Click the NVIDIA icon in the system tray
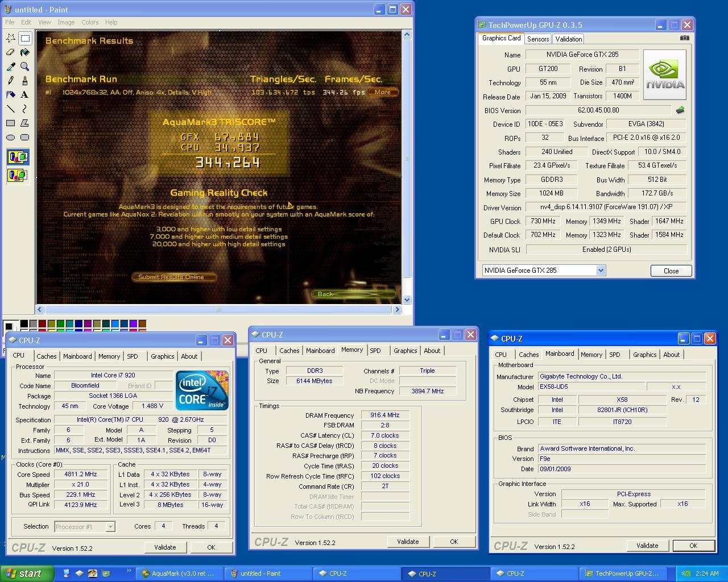Image resolution: width=728 pixels, height=582 pixels. point(686,573)
